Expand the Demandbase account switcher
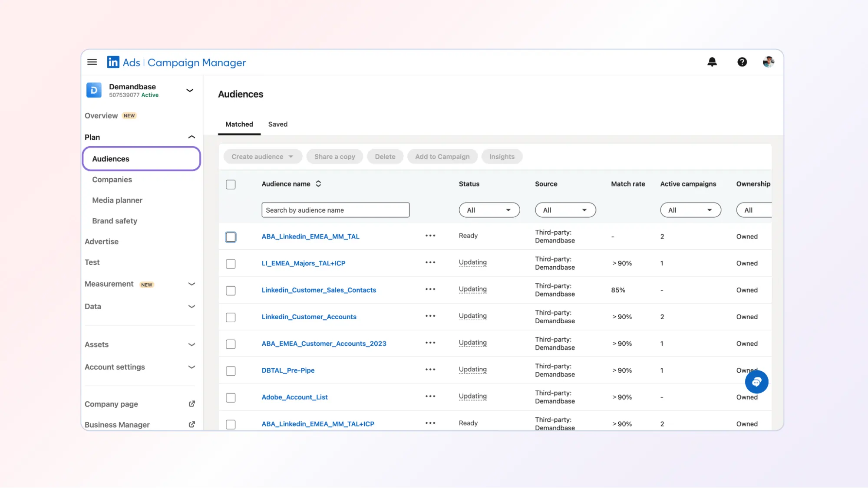Image resolution: width=868 pixels, height=488 pixels. (190, 90)
